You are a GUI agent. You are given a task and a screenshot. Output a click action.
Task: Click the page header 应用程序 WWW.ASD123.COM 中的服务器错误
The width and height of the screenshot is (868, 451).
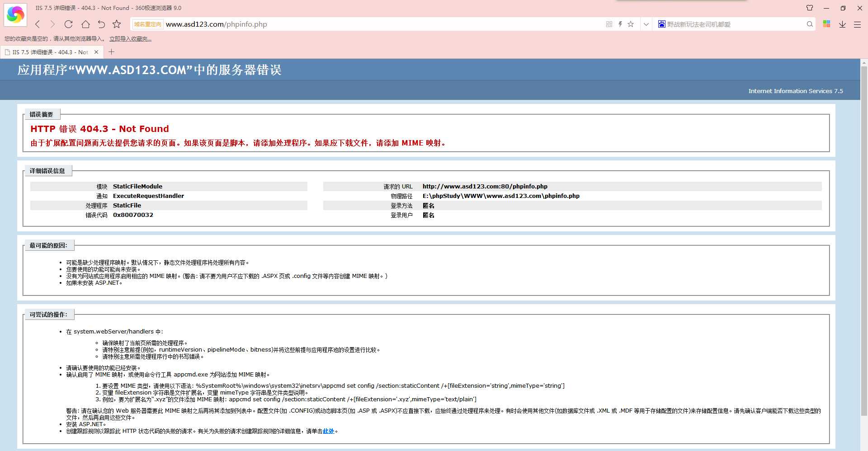coord(149,70)
